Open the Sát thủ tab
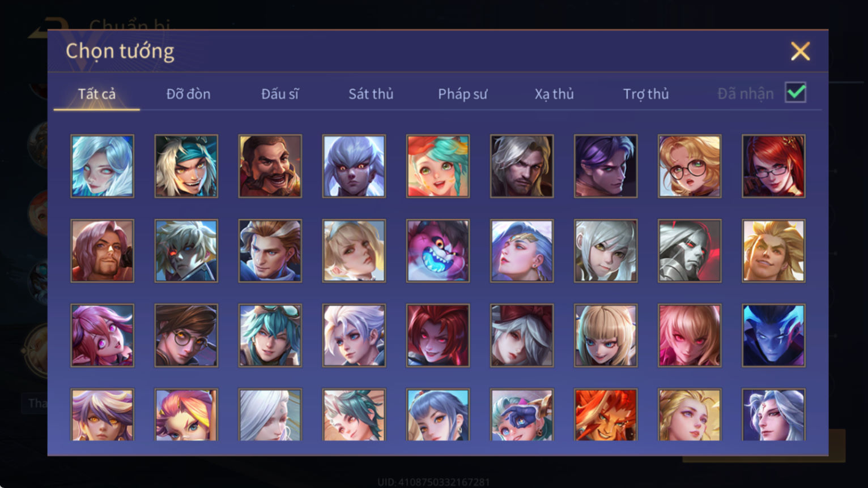Image resolution: width=868 pixels, height=488 pixels. point(371,94)
